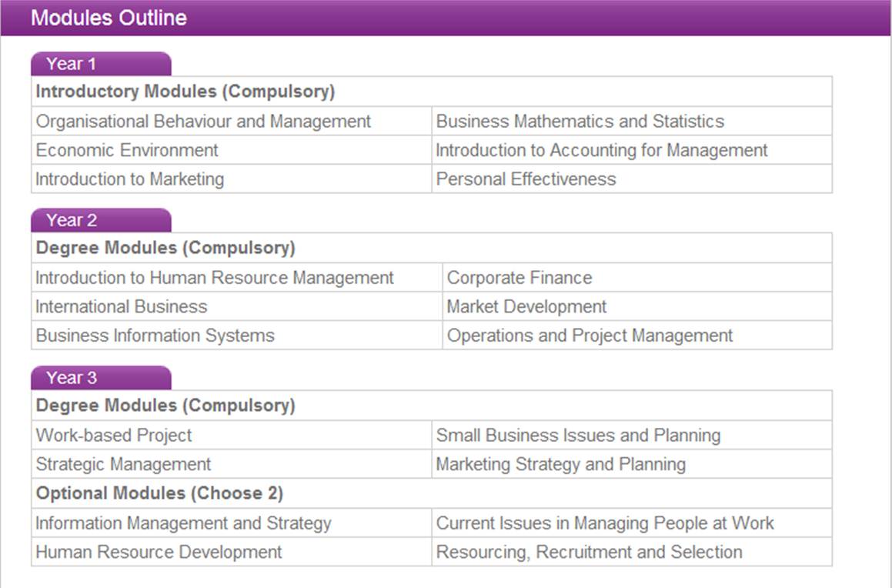Select Organisational Behaviour and Management module
Image resolution: width=892 pixels, height=588 pixels.
coord(203,122)
